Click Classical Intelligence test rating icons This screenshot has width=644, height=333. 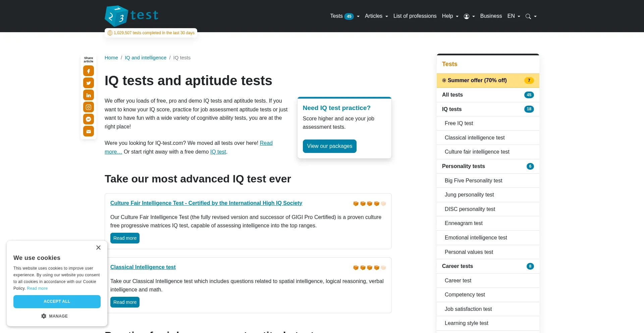[x=369, y=267]
